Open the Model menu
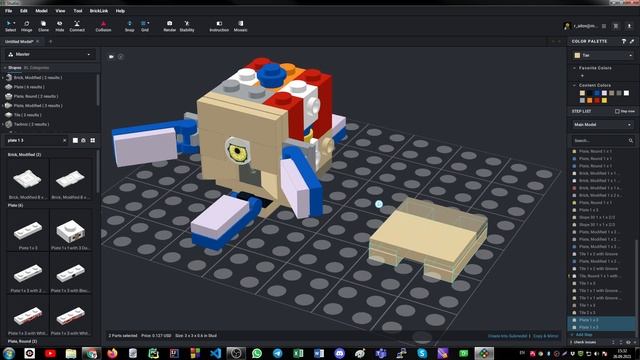640x360 pixels. [x=41, y=11]
